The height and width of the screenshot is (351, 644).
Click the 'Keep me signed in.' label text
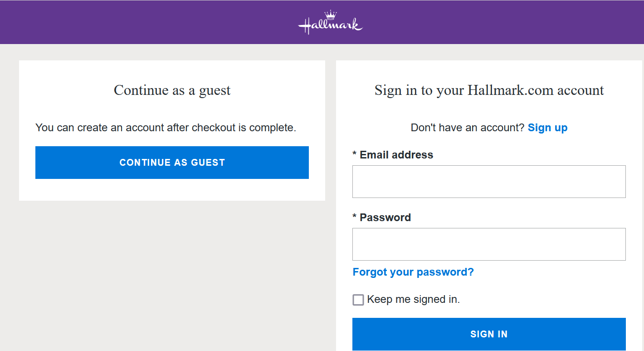pyautogui.click(x=413, y=299)
